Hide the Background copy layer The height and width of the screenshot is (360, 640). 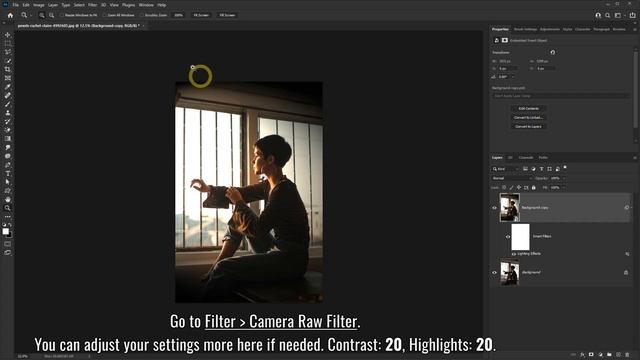(494, 208)
